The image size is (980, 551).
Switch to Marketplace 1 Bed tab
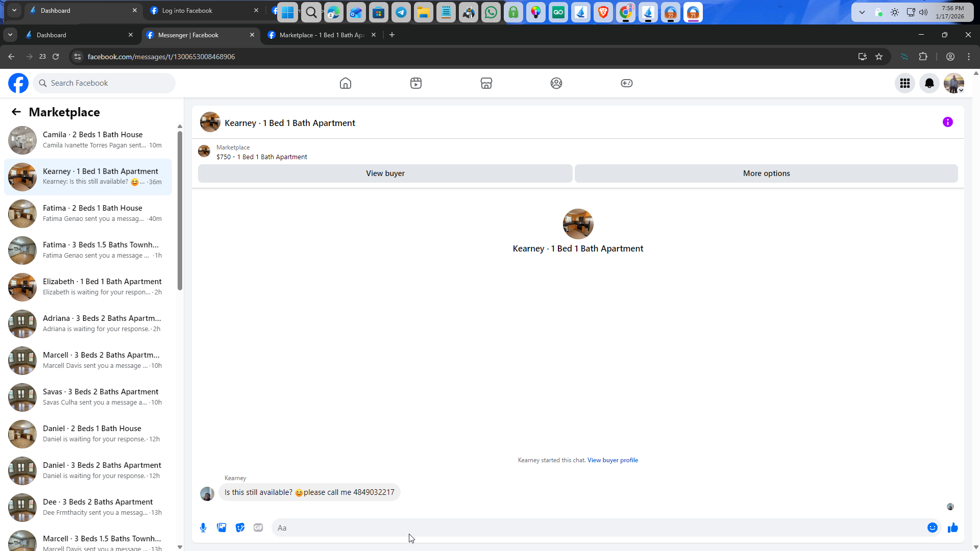(x=322, y=35)
